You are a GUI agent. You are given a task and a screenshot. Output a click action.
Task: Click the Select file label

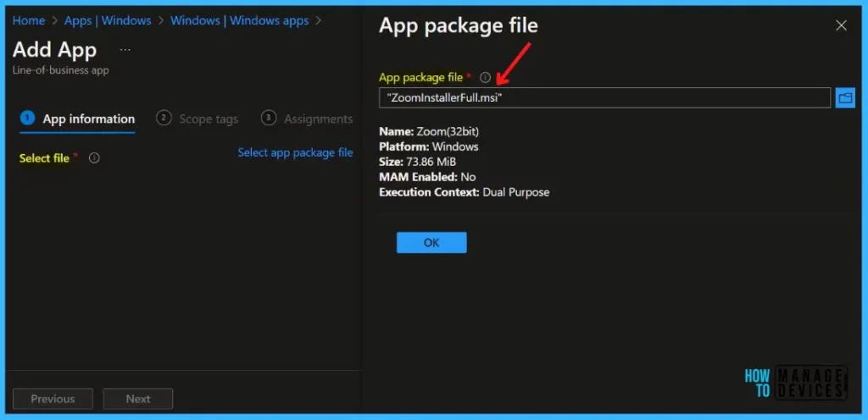click(44, 158)
